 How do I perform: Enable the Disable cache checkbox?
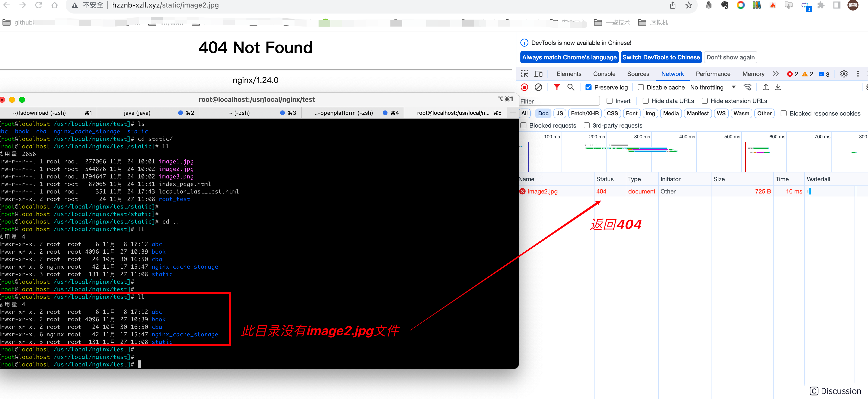(641, 87)
